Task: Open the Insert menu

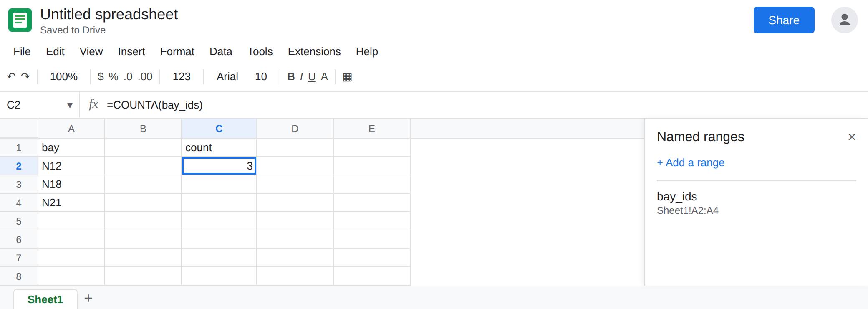Action: (x=131, y=51)
